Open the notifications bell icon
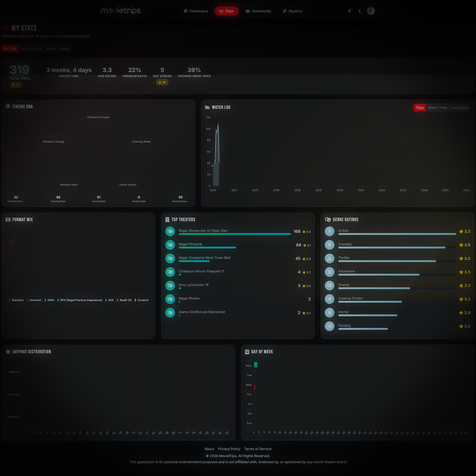 point(350,11)
